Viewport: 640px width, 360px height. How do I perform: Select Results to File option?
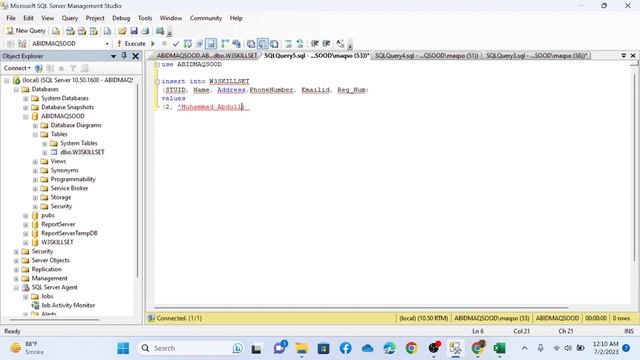click(x=274, y=43)
